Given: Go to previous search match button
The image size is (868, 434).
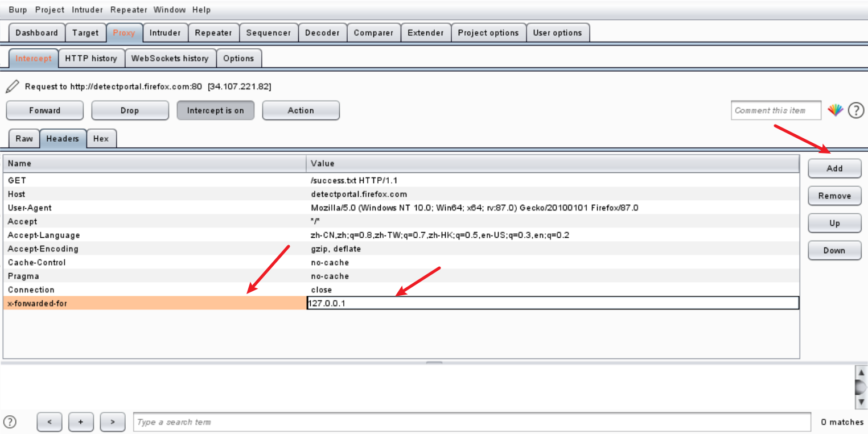Looking at the screenshot, I should (50, 421).
